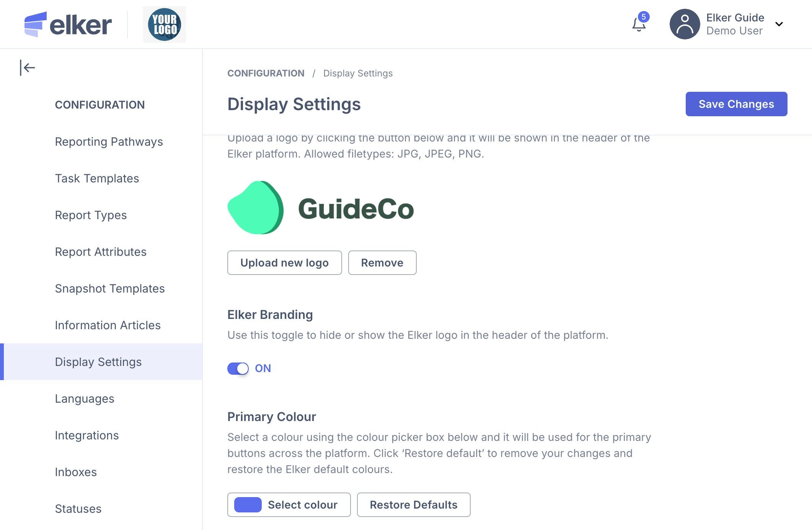Click the Upload new logo button
This screenshot has width=812, height=530.
pyautogui.click(x=284, y=263)
